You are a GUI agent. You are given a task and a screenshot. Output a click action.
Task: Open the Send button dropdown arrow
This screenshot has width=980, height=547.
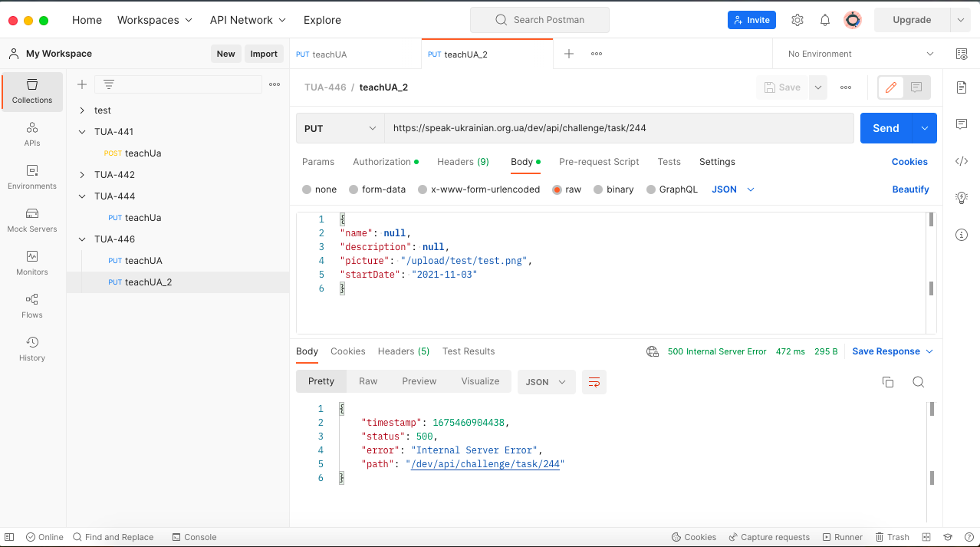point(924,128)
